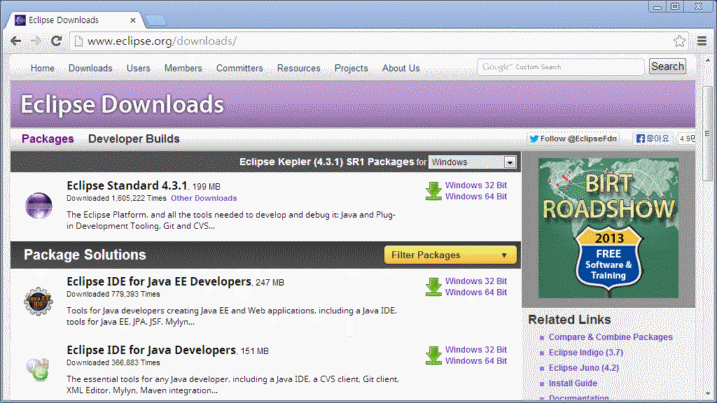Open Other Downloads link

coord(204,198)
